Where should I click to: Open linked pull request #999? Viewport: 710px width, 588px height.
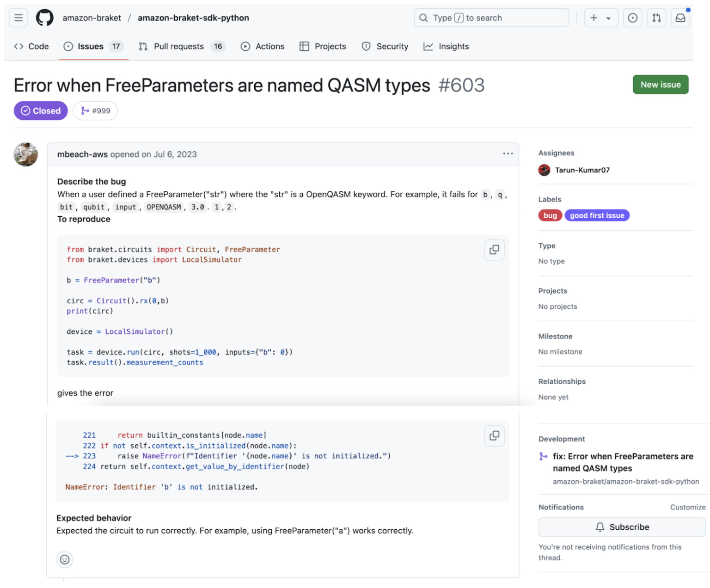(x=95, y=110)
